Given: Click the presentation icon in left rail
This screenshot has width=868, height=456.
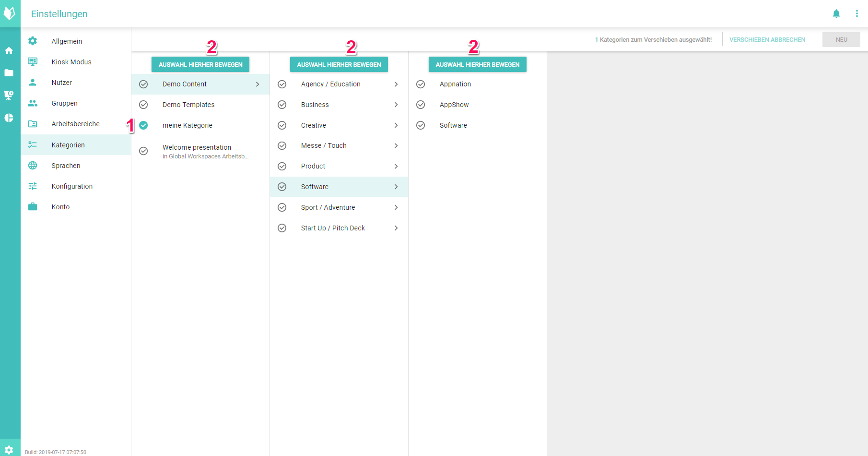Looking at the screenshot, I should click(9, 96).
